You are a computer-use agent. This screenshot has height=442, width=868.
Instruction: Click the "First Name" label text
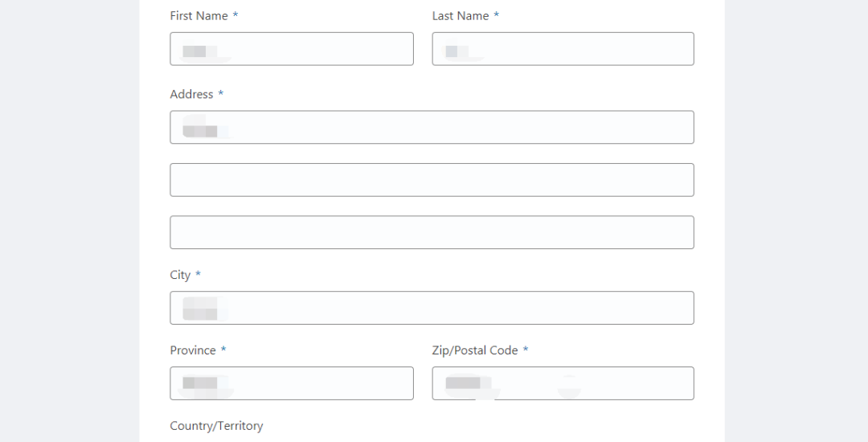199,16
